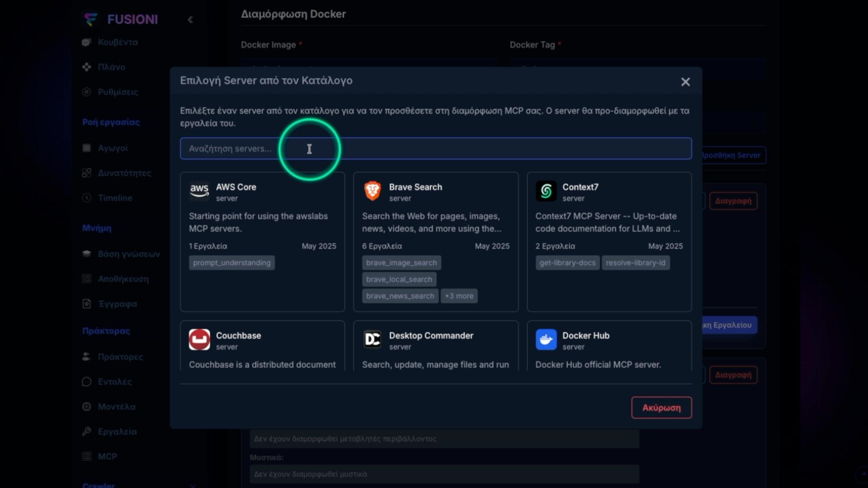Open Κουβέντα in the sidebar
Image resolution: width=868 pixels, height=488 pixels.
118,42
